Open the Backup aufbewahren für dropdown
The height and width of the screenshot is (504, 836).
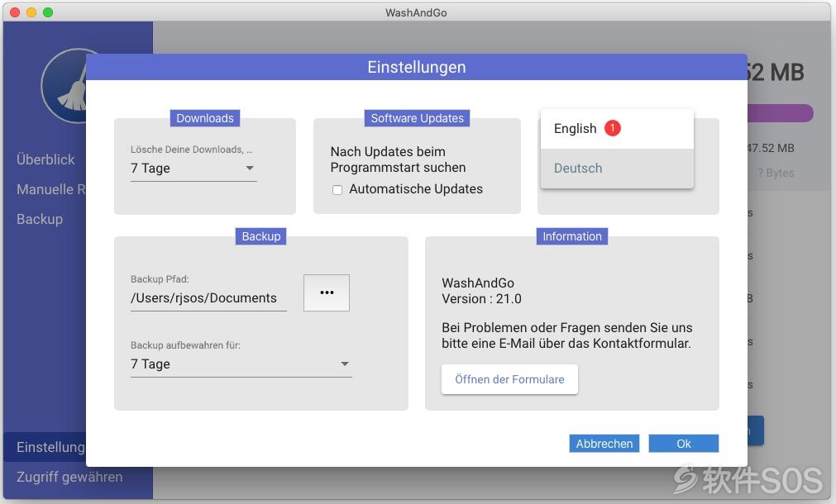(241, 364)
